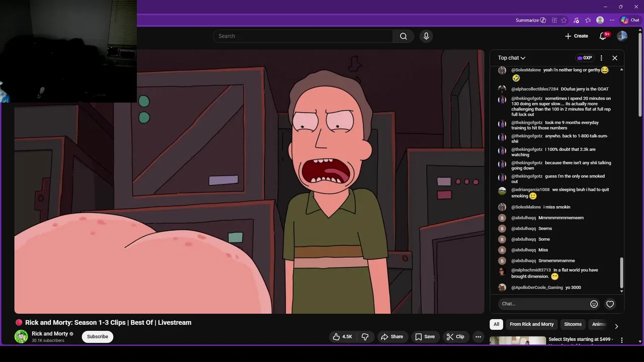This screenshot has width=644, height=362.
Task: Click the live chat scrollbar thumb
Action: click(622, 273)
